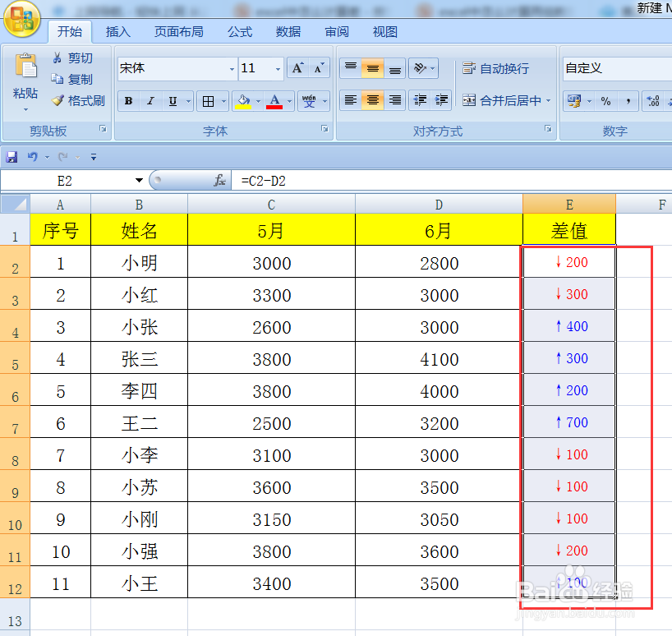
Task: Open the 自定义 number format box
Action: coord(617,68)
